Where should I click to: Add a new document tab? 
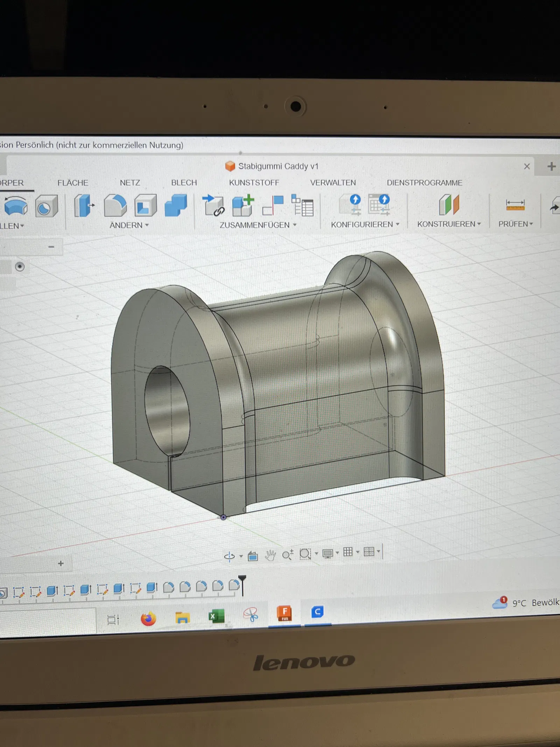coord(551,166)
